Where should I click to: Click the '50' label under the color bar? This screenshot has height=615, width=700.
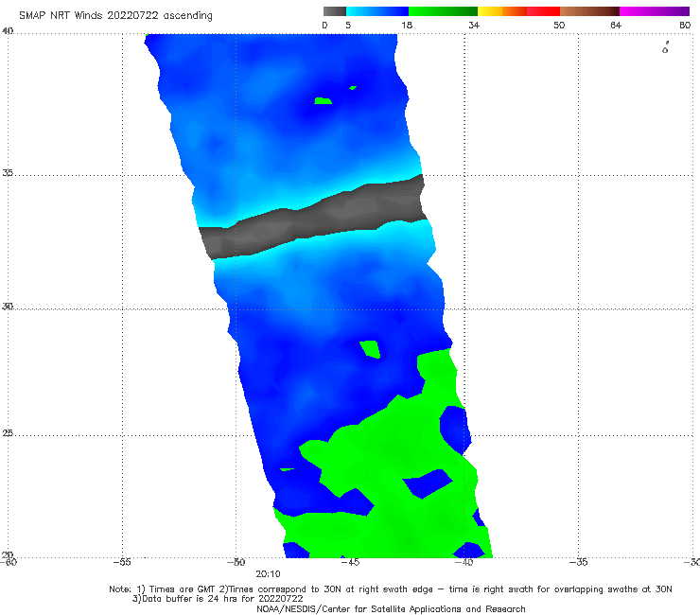click(559, 25)
